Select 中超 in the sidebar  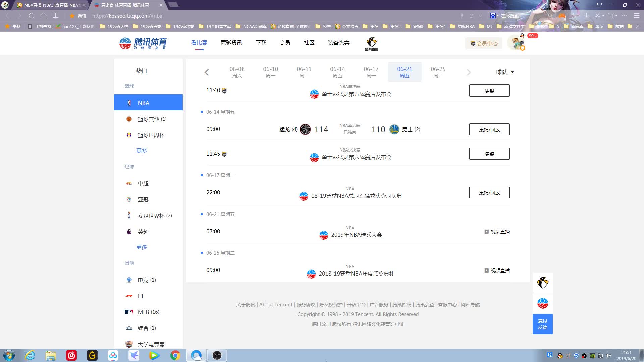[x=143, y=183]
